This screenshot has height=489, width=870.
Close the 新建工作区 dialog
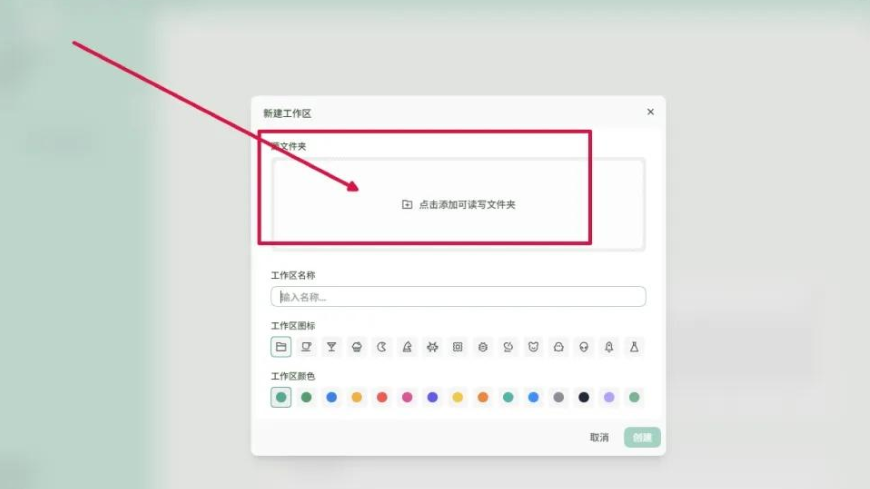650,112
